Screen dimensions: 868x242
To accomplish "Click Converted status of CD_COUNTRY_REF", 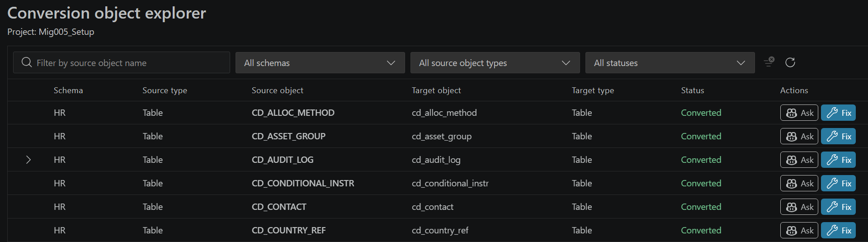I will tap(701, 230).
